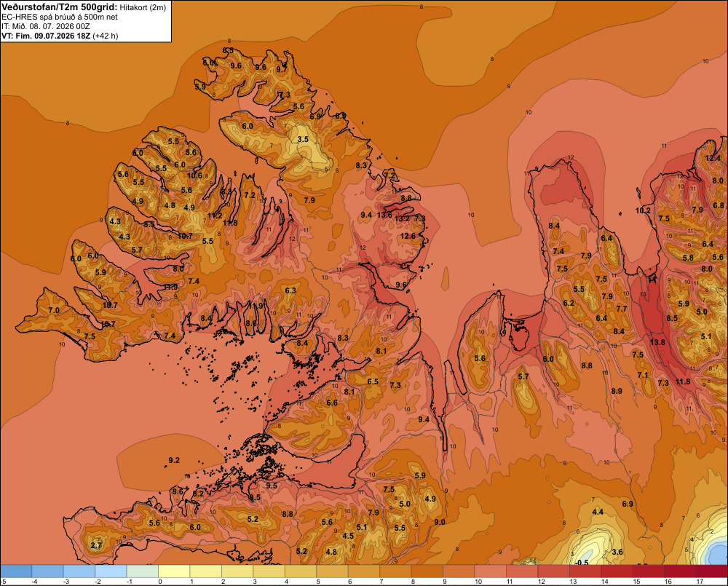Image resolution: width=728 pixels, height=586 pixels.
Task: Select the initial time 'IT: Mið. 08. 07. 2026 00Z'
Action: point(45,26)
